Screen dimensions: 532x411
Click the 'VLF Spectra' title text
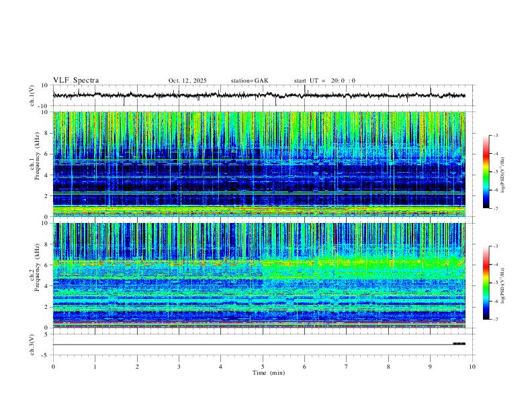[76, 81]
